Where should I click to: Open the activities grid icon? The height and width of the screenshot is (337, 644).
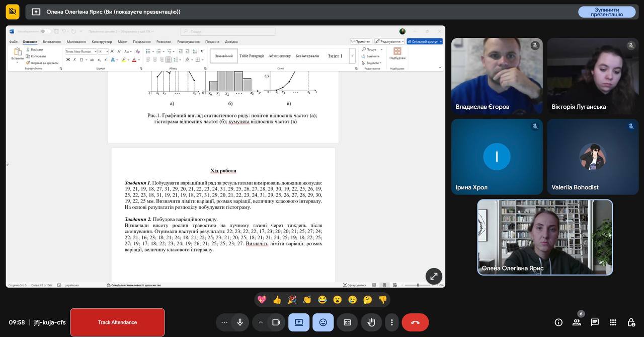click(613, 322)
